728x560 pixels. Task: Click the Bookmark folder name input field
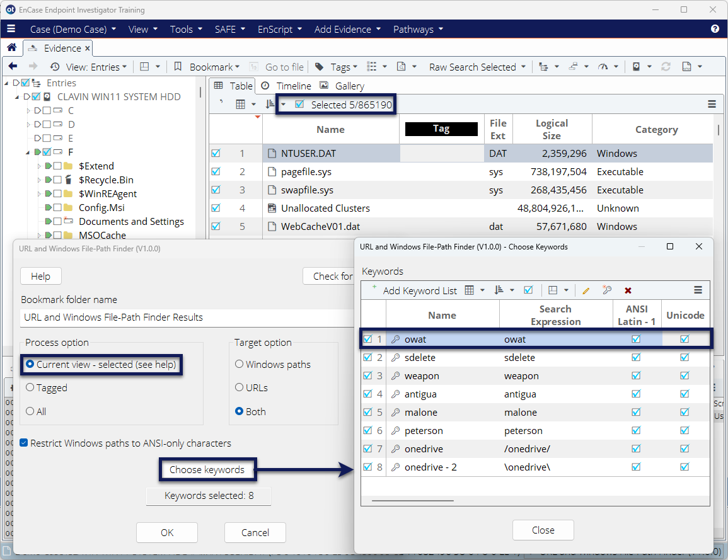click(187, 317)
